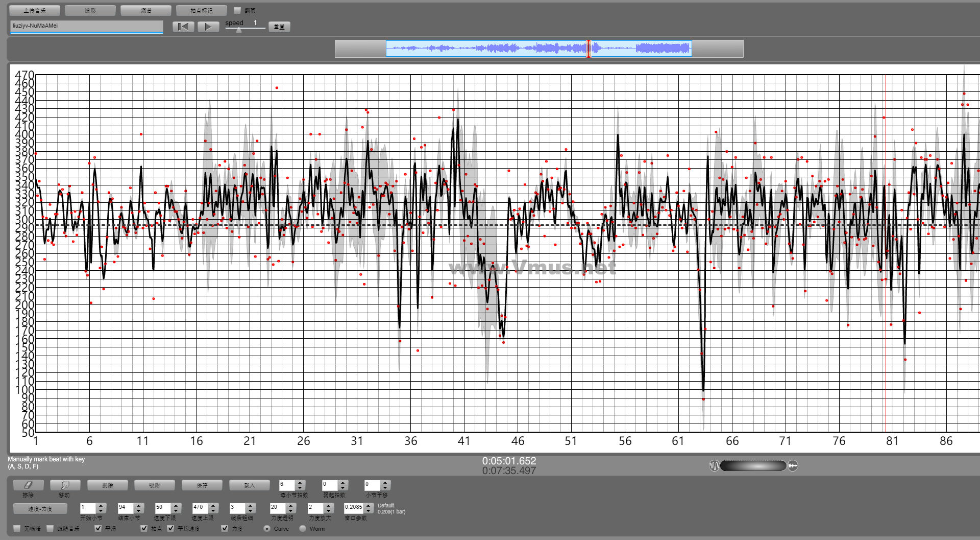Click the 速度上限 field showing 470
The width and height of the screenshot is (980, 540).
pyautogui.click(x=201, y=508)
